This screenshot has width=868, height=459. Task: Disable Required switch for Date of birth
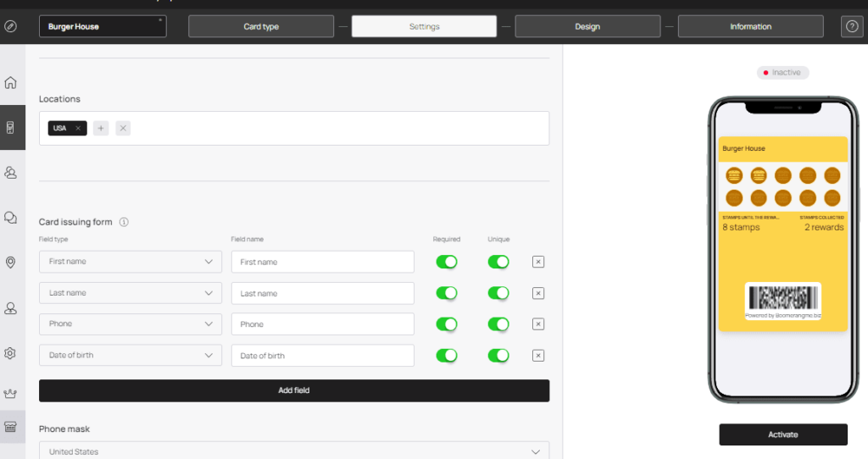(x=447, y=356)
